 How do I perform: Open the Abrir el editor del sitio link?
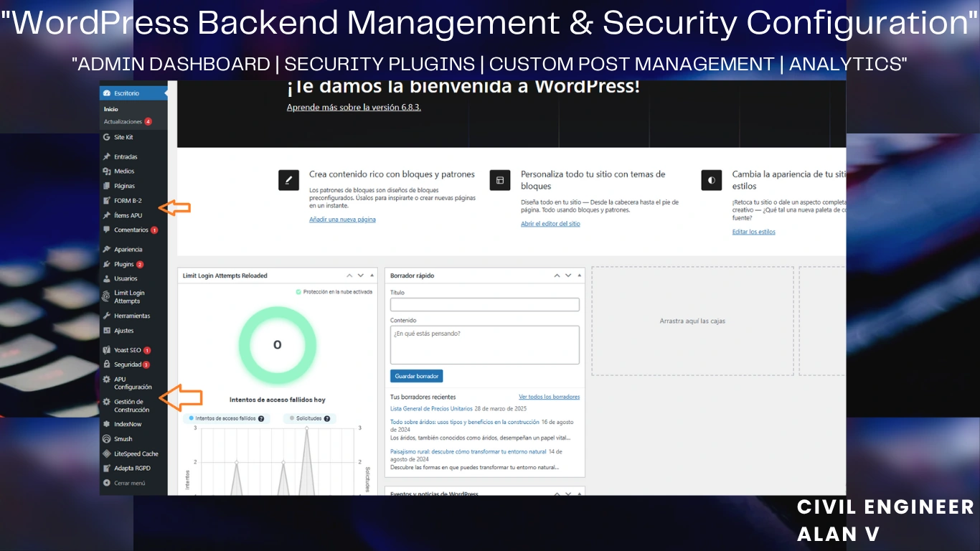click(x=550, y=224)
